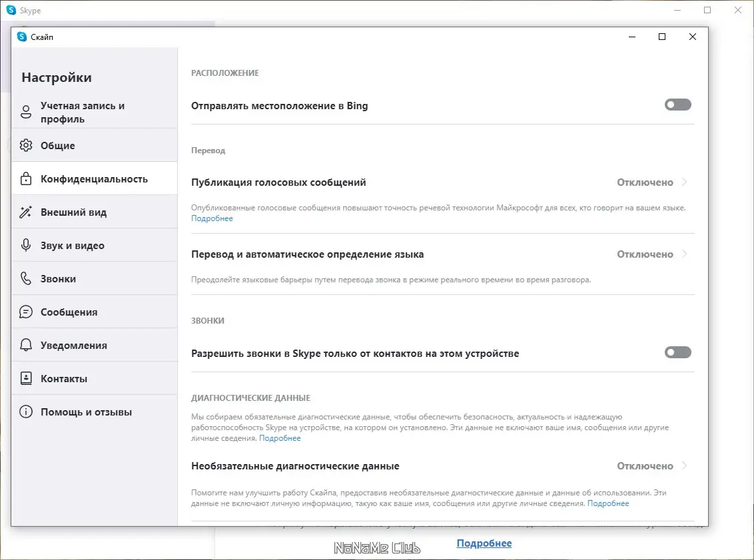Select the phone icon for Звонки

(27, 278)
